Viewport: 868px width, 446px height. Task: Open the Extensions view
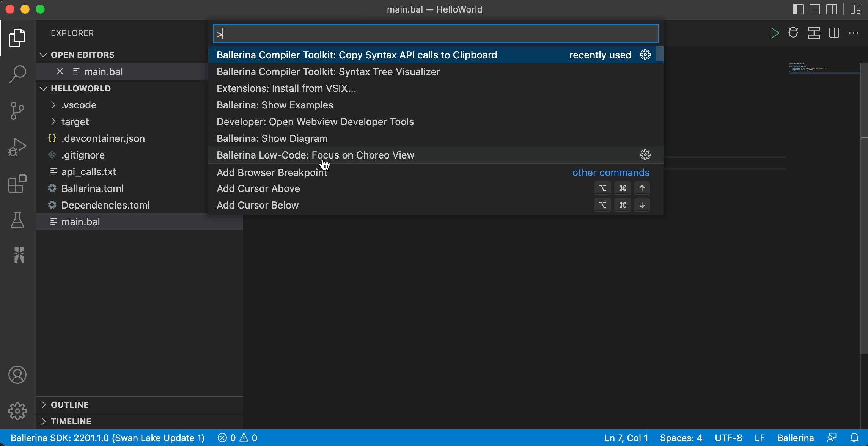17,184
